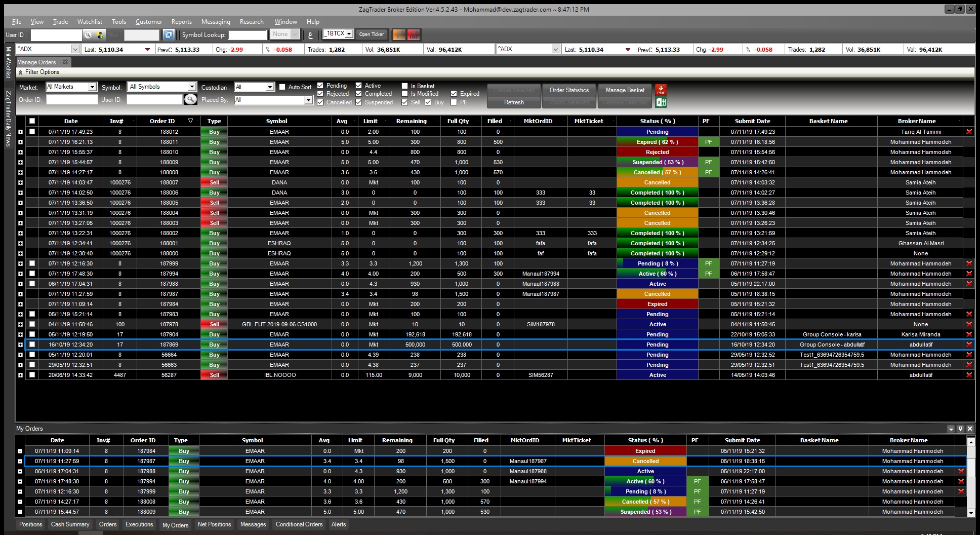Collapse the Filter Options section
The image size is (980, 535).
tap(21, 72)
